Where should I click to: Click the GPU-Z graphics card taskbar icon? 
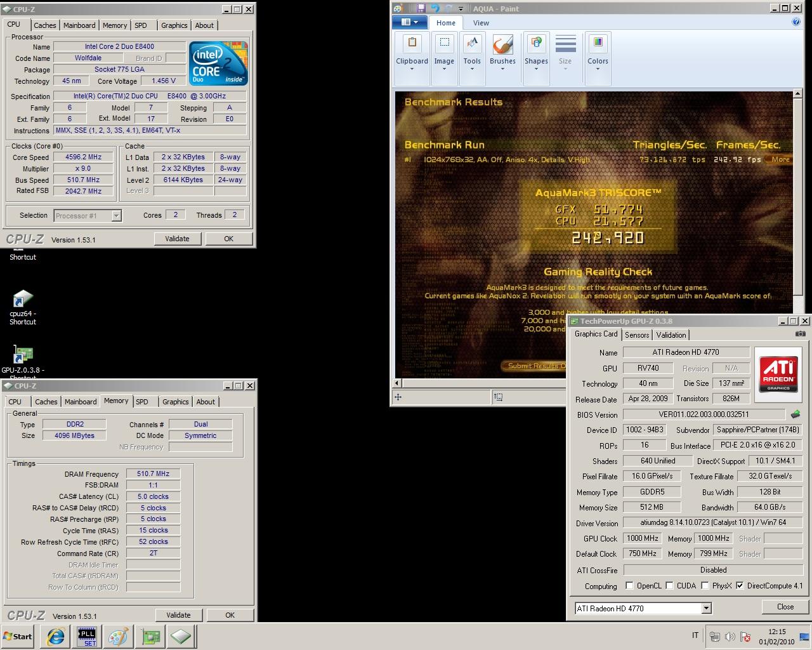(x=150, y=636)
